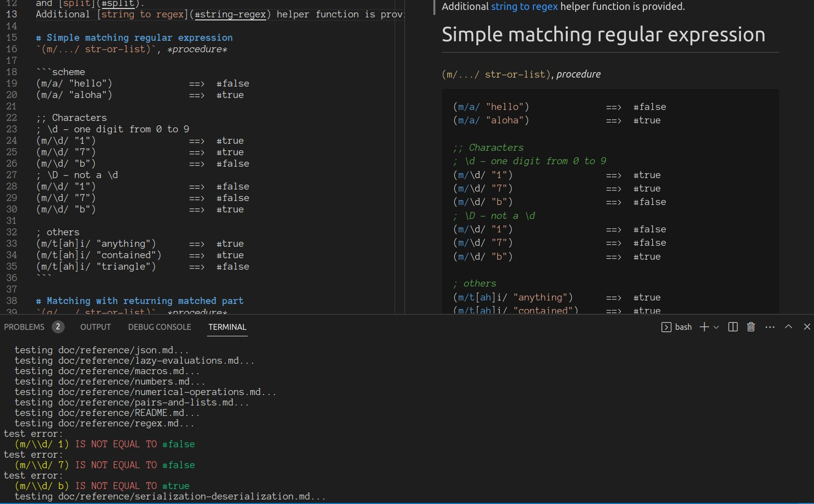Click terminal line 'testing doc/reference/regex.md...'

click(104, 423)
